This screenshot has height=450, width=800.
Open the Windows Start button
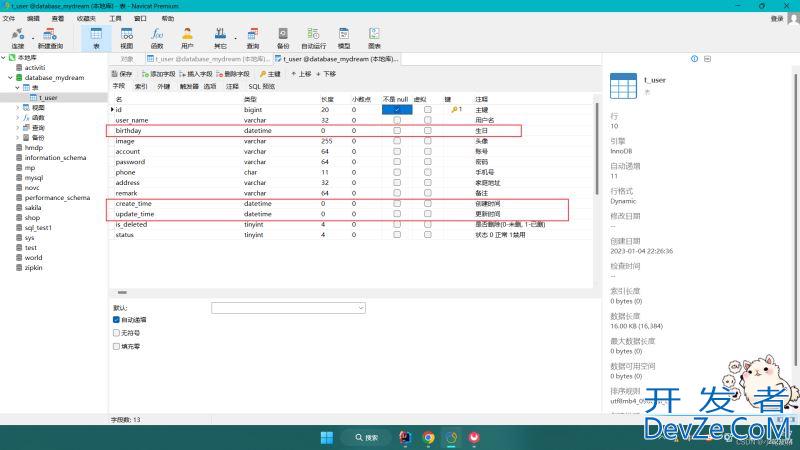[x=327, y=437]
